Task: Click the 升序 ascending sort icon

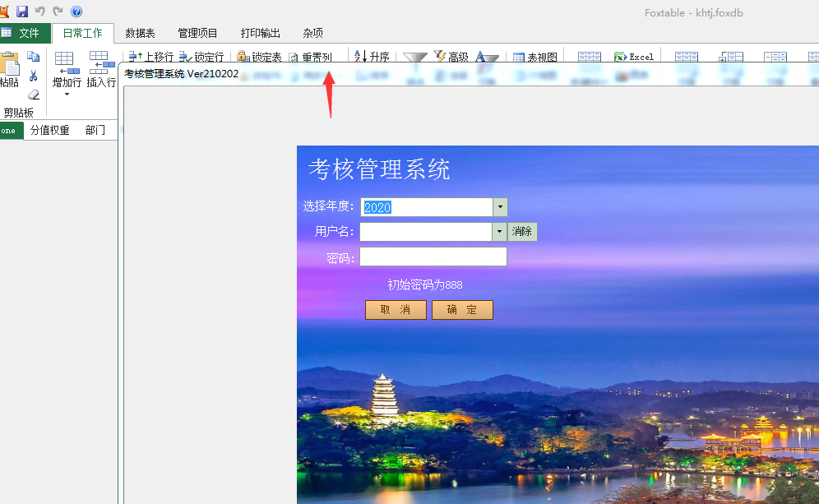Action: coord(360,57)
